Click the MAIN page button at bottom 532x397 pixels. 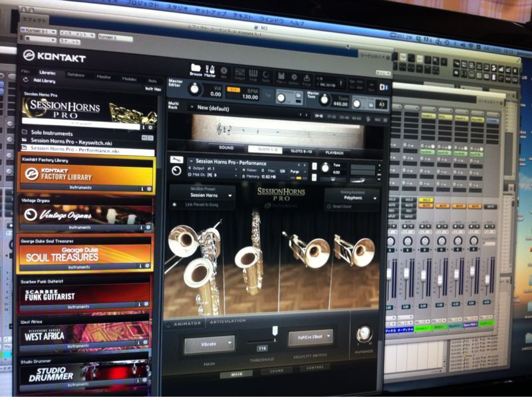(x=237, y=374)
